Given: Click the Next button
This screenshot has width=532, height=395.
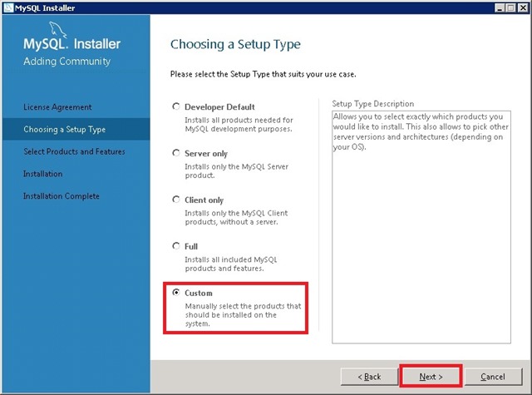Looking at the screenshot, I should point(431,377).
